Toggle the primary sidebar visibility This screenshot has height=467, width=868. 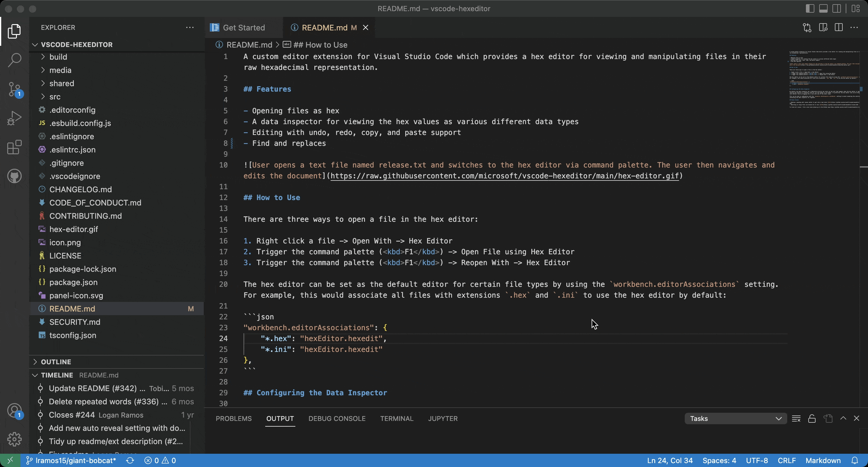[810, 8]
